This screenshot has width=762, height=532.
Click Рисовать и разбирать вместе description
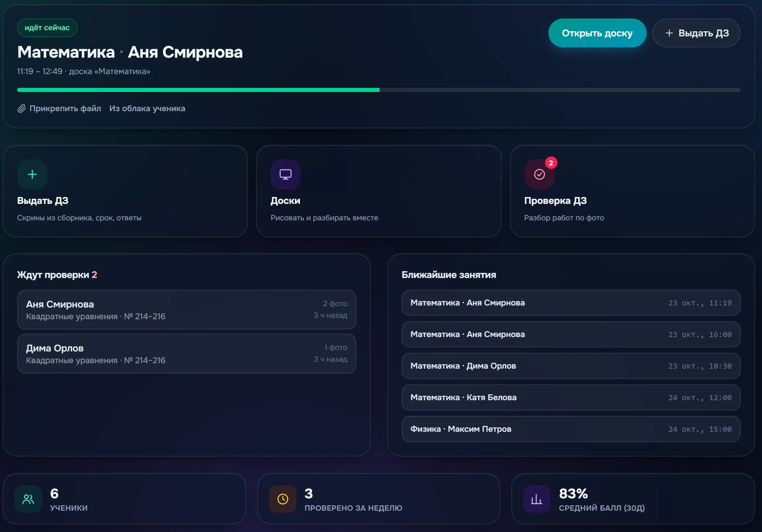tap(324, 218)
